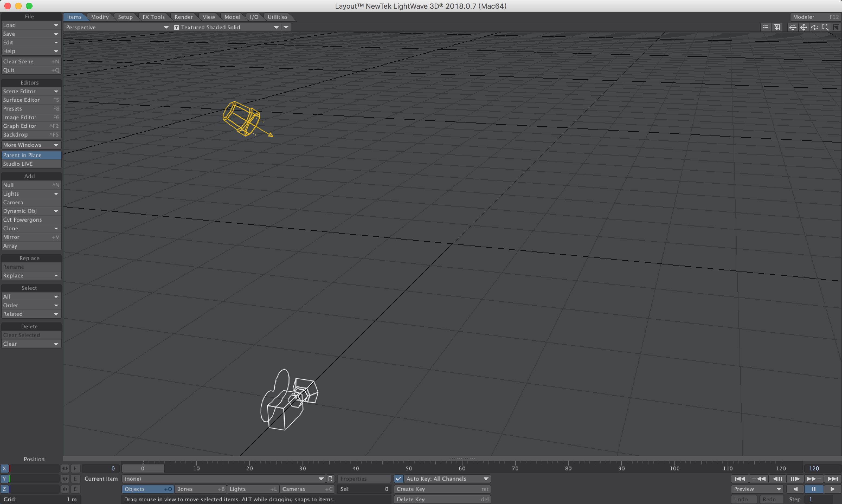Open the Textured Shaded Solid render mode dropdown
842x504 pixels.
click(226, 28)
